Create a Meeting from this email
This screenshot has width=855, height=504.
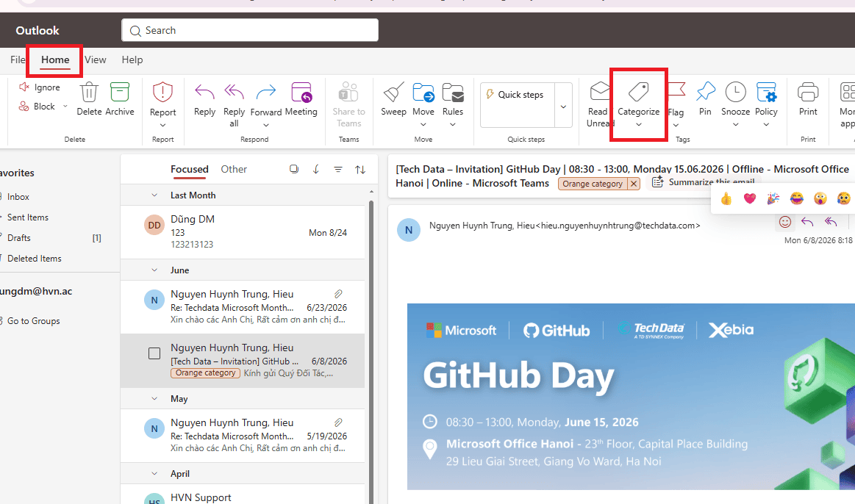tap(301, 92)
